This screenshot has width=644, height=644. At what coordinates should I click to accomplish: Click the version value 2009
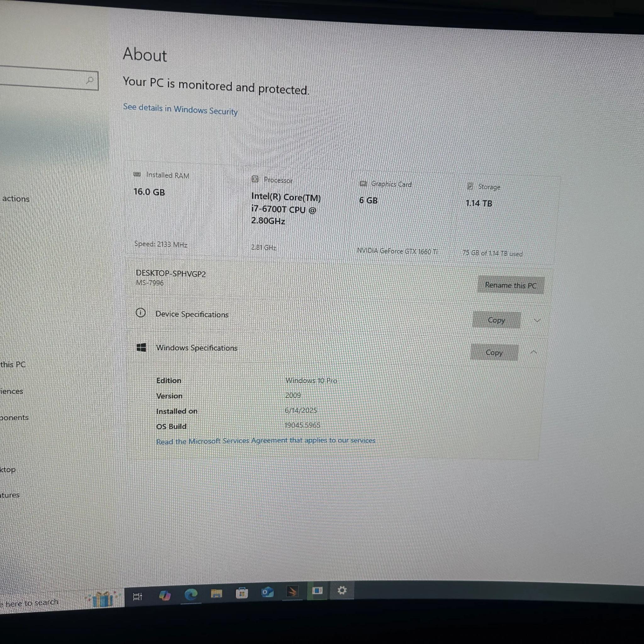tap(293, 395)
